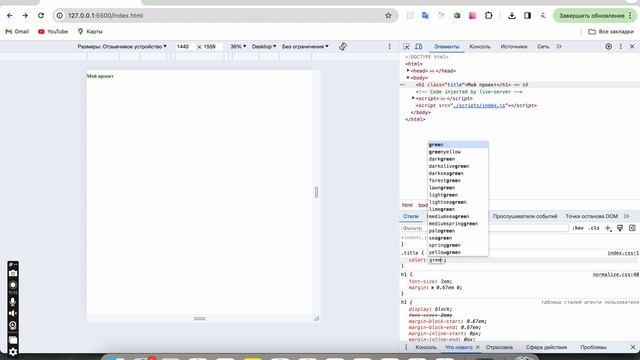
Task: Open the 'Проблемы' drawer tab
Action: click(x=593, y=347)
